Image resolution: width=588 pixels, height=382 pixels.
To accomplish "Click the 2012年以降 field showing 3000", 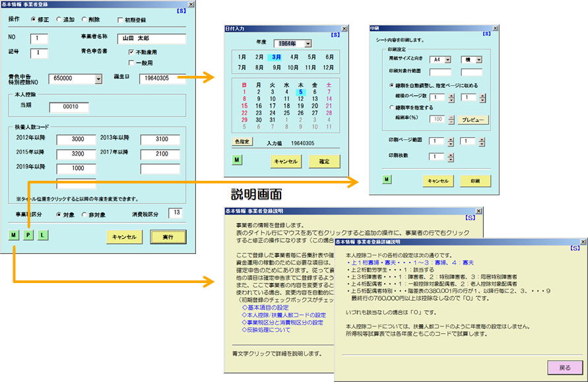I will [x=76, y=139].
